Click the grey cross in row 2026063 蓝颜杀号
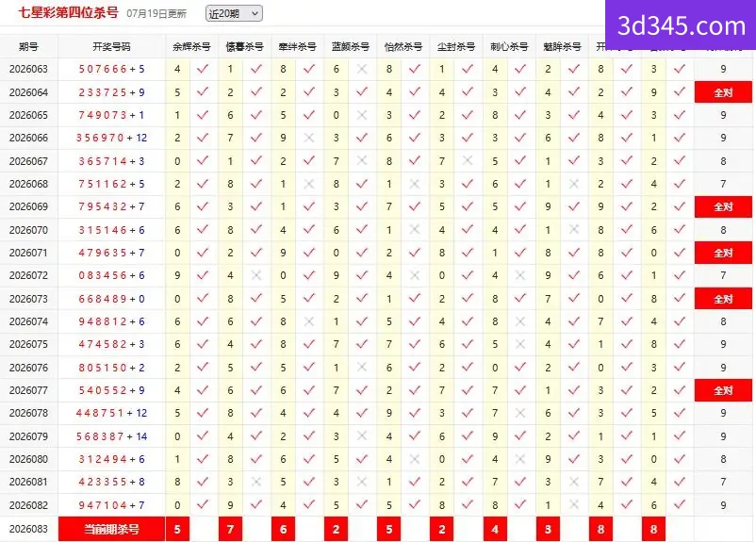Screen dimensions: 756x542 click(362, 69)
